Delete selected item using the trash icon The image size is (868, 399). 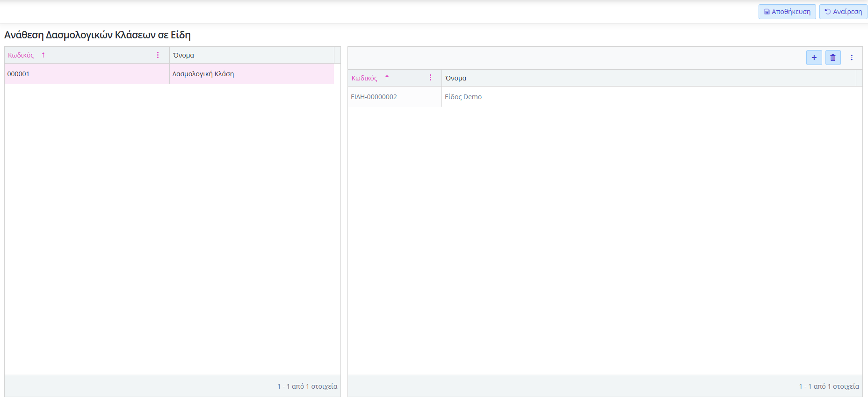(x=832, y=58)
